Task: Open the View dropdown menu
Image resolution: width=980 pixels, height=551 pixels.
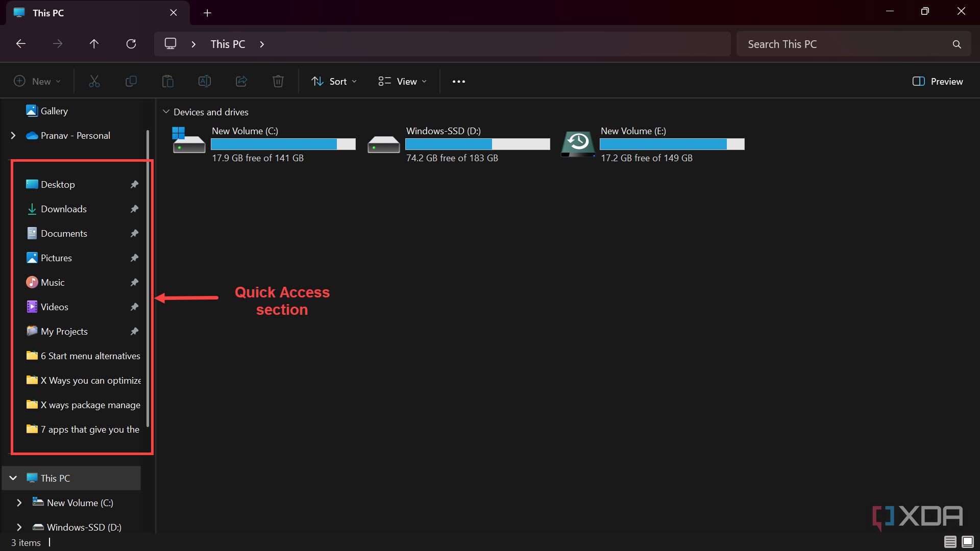Action: 402,81
